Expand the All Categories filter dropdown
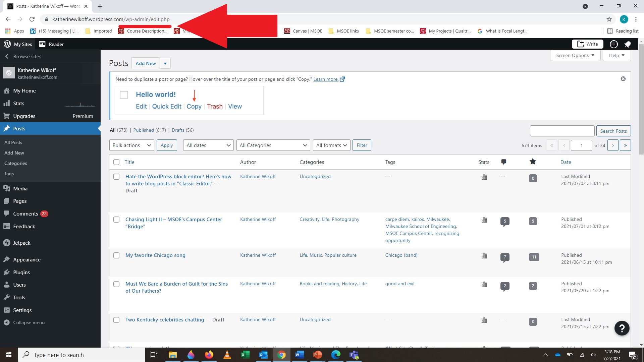The width and height of the screenshot is (644, 362). click(x=273, y=145)
